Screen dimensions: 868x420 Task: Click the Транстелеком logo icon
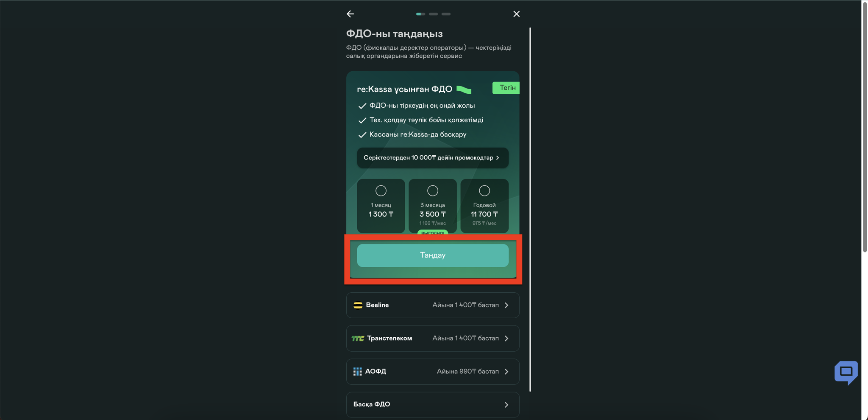point(358,338)
